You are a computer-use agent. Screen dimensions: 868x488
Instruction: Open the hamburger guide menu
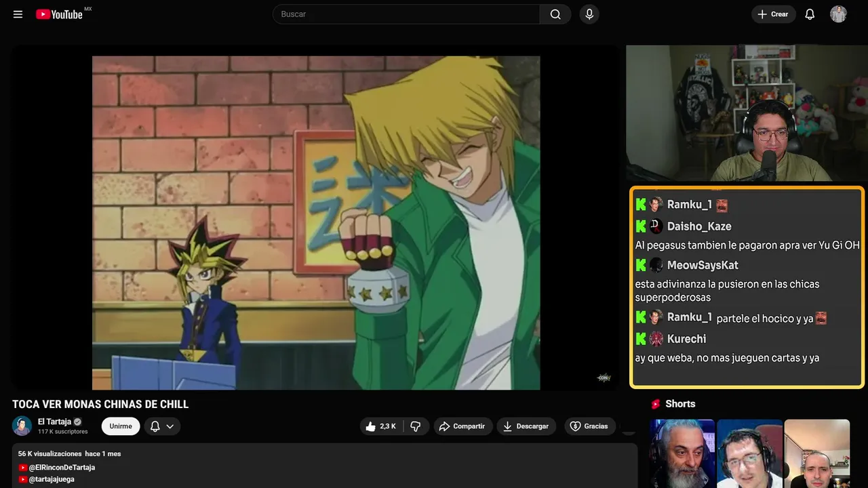[18, 14]
